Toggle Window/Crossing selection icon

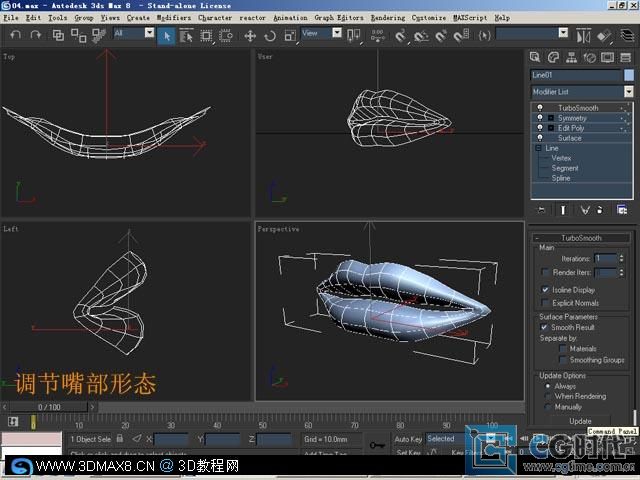[226, 36]
